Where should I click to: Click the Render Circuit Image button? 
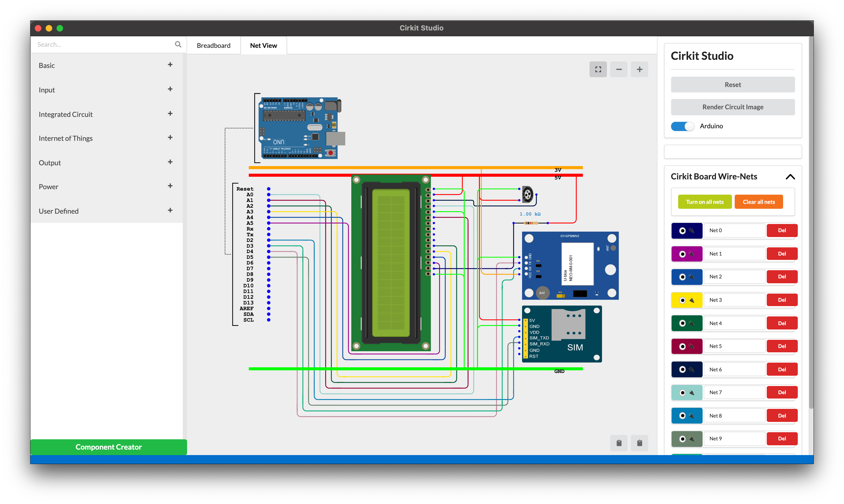[x=733, y=107]
